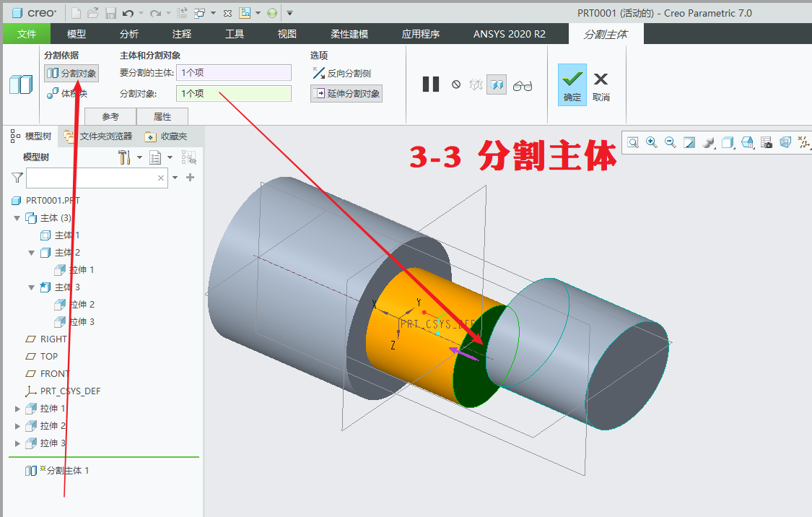Click the 取消 cancel button

coord(601,85)
